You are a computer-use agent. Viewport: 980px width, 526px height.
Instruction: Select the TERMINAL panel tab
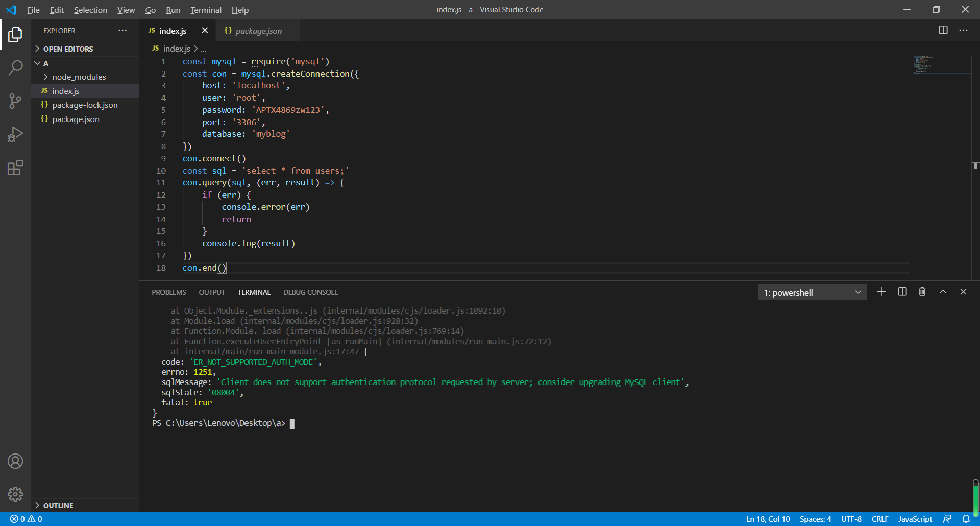click(x=254, y=292)
